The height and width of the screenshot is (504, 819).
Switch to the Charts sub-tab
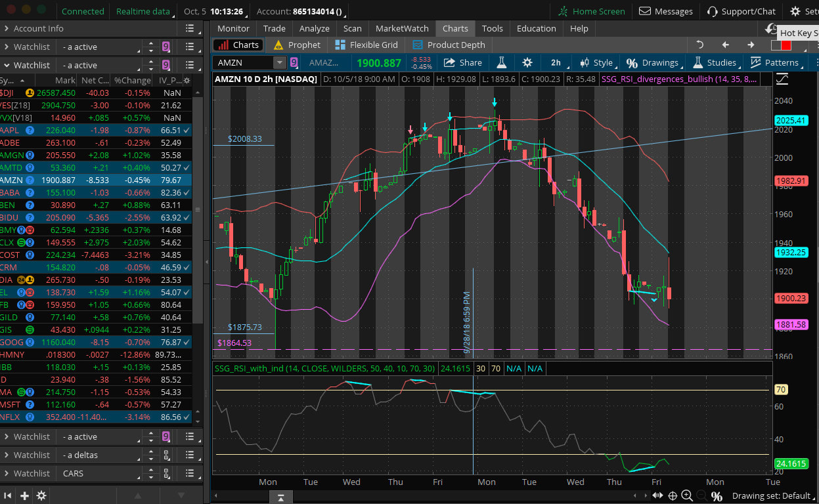coord(239,45)
